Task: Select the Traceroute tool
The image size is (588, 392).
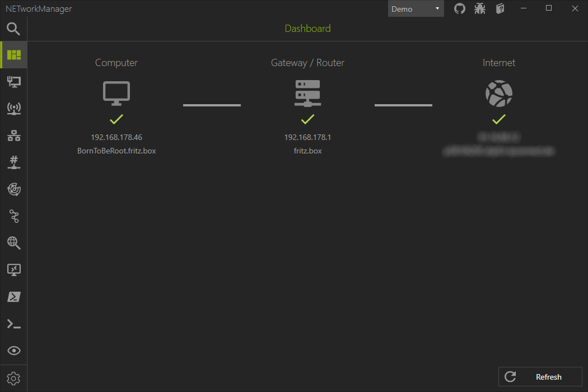Action: point(13,216)
